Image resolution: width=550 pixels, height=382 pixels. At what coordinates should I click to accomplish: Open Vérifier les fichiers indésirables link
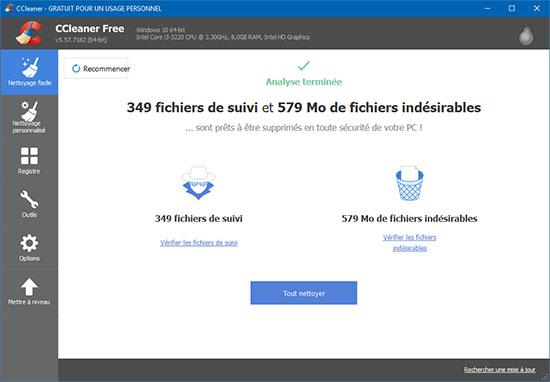point(409,243)
